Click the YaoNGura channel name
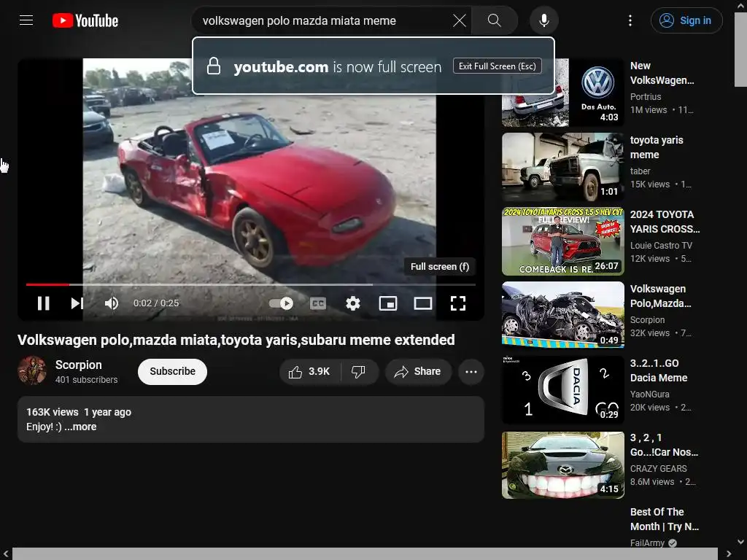Image resolution: width=747 pixels, height=560 pixels. (x=650, y=394)
